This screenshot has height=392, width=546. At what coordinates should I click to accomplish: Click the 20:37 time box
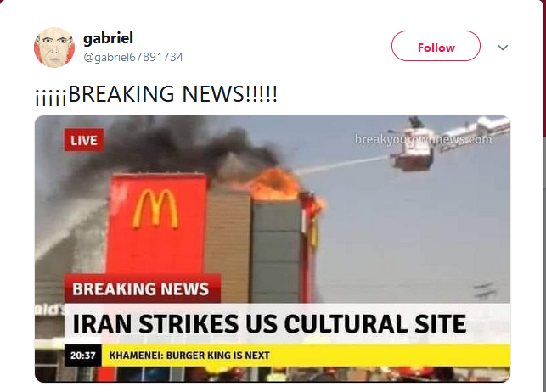(83, 356)
